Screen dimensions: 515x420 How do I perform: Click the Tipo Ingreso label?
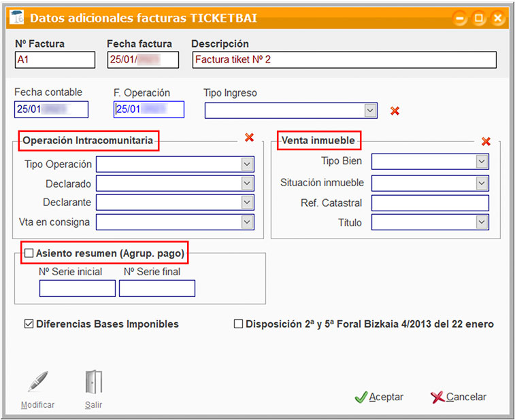pyautogui.click(x=230, y=93)
